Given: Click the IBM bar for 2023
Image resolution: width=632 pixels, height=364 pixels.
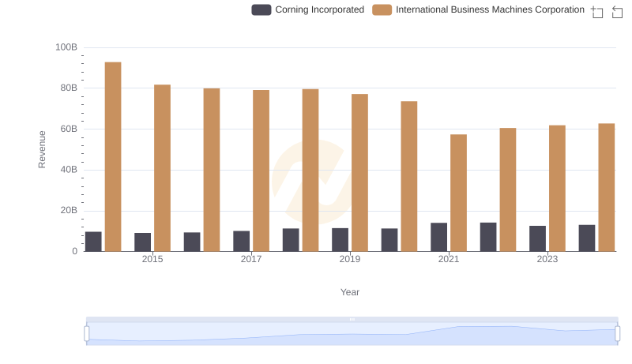Looking at the screenshot, I should [x=557, y=188].
